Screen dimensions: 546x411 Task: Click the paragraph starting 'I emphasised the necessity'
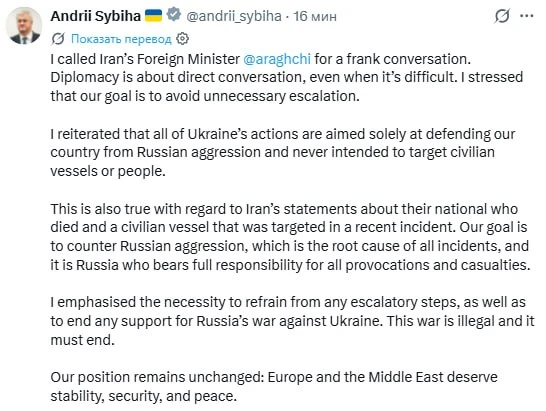pos(292,321)
